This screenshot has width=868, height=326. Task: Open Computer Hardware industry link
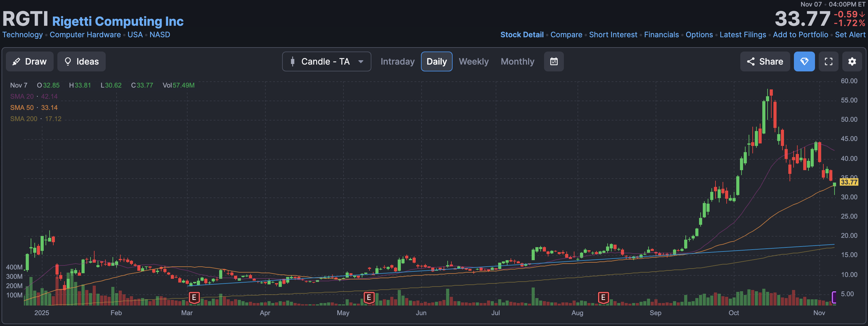[x=85, y=35]
